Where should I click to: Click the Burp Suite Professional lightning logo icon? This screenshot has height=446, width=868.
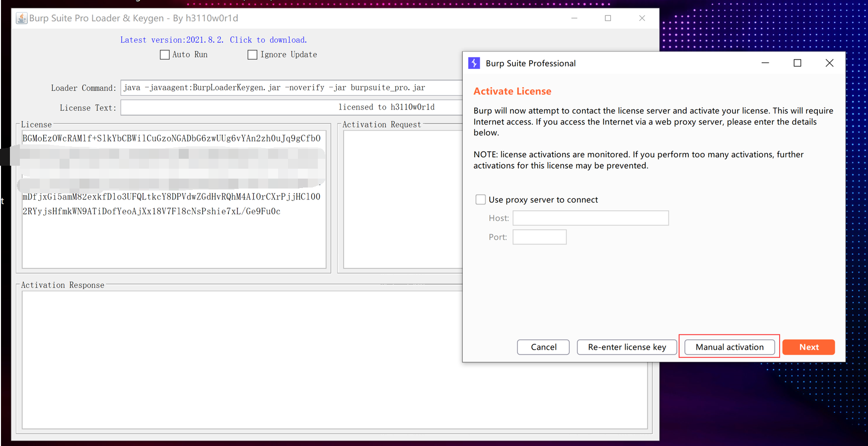tap(474, 63)
